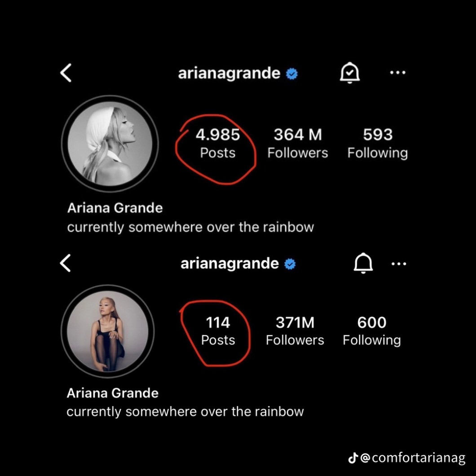Tap arianagrande username beside the checkmark bell header

(x=229, y=73)
